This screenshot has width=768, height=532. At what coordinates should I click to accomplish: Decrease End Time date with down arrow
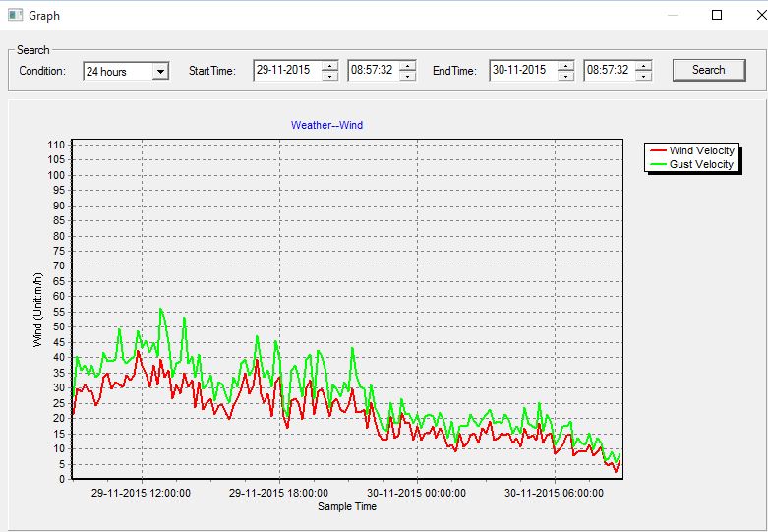pyautogui.click(x=565, y=76)
